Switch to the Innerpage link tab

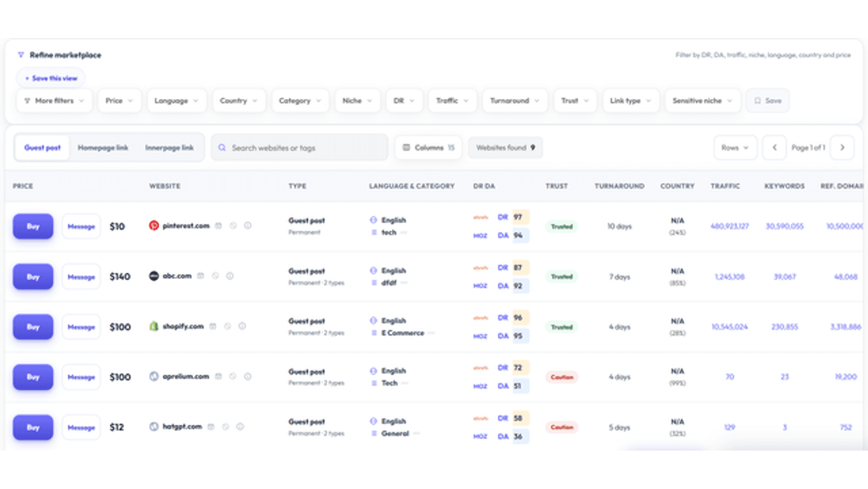[169, 148]
